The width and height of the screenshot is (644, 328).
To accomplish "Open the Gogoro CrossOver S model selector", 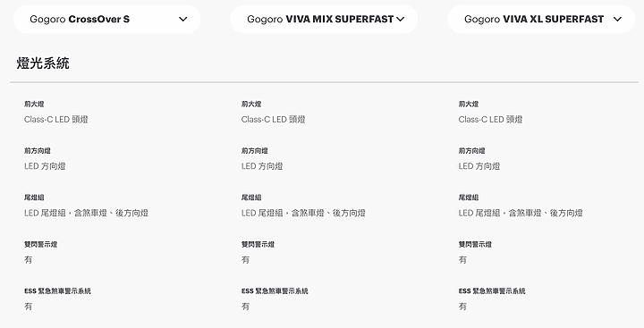I will pyautogui.click(x=106, y=20).
